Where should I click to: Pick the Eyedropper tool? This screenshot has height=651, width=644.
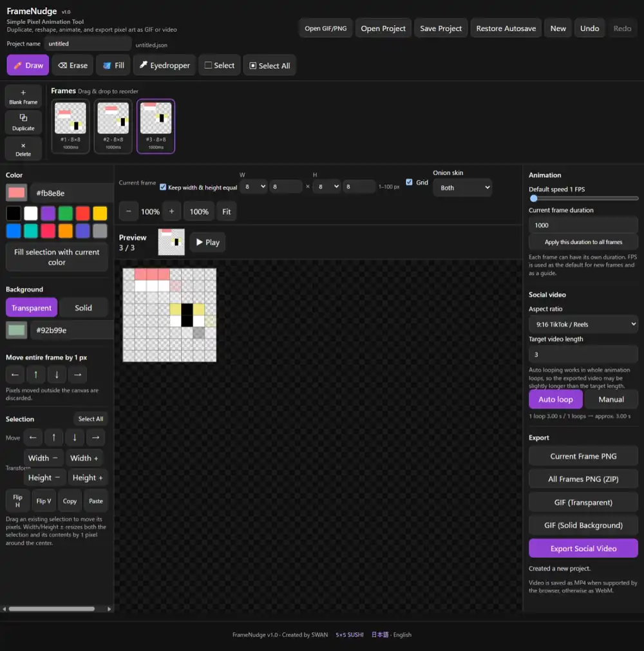(x=164, y=65)
